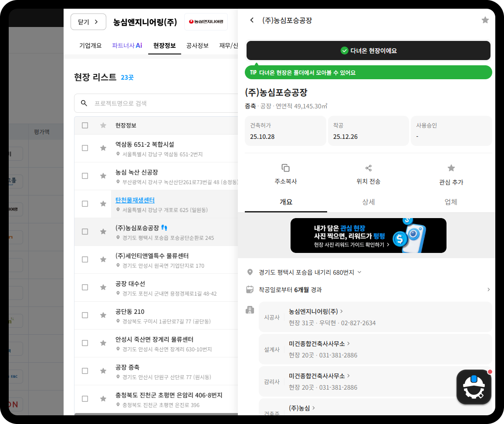Star the (주)세인티앤엘특수 물류센터 row
504x424 pixels.
click(x=103, y=259)
